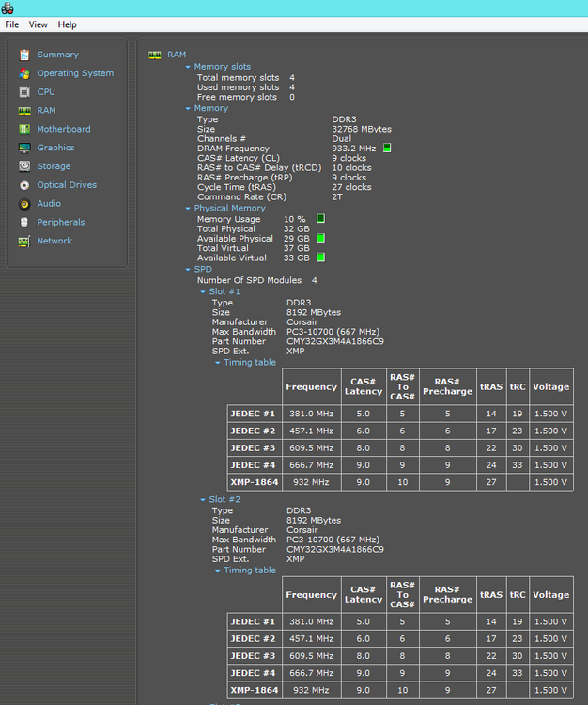Open the File menu
The width and height of the screenshot is (588, 705).
[x=11, y=24]
